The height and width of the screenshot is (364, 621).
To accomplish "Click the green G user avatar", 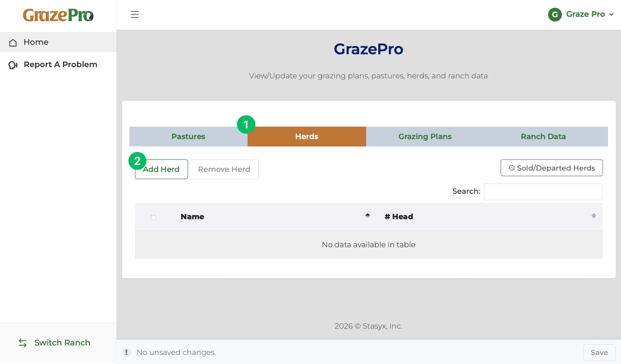I will 555,15.
